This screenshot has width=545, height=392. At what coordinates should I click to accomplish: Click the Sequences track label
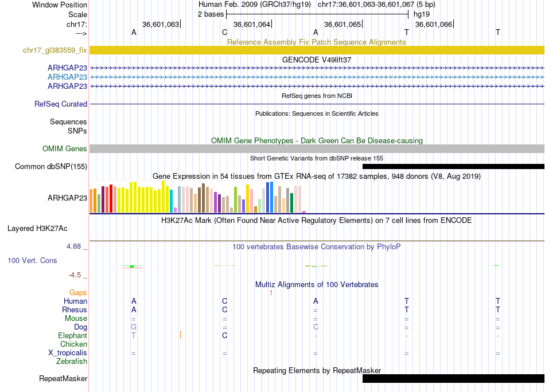coord(68,122)
